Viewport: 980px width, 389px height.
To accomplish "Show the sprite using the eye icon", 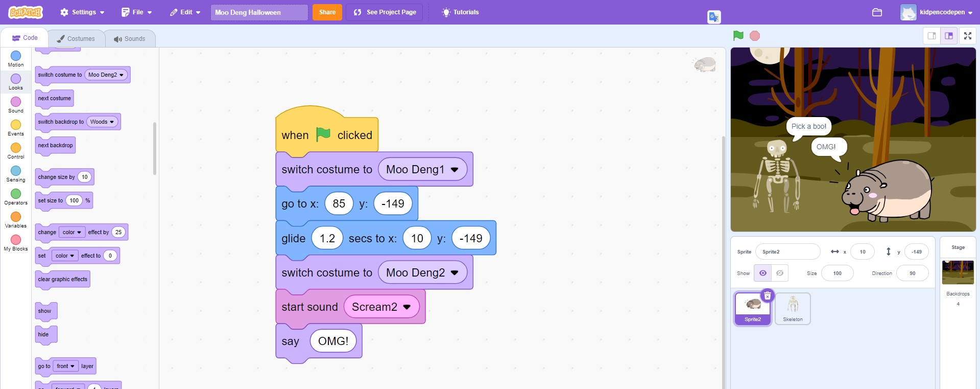I will [x=763, y=273].
